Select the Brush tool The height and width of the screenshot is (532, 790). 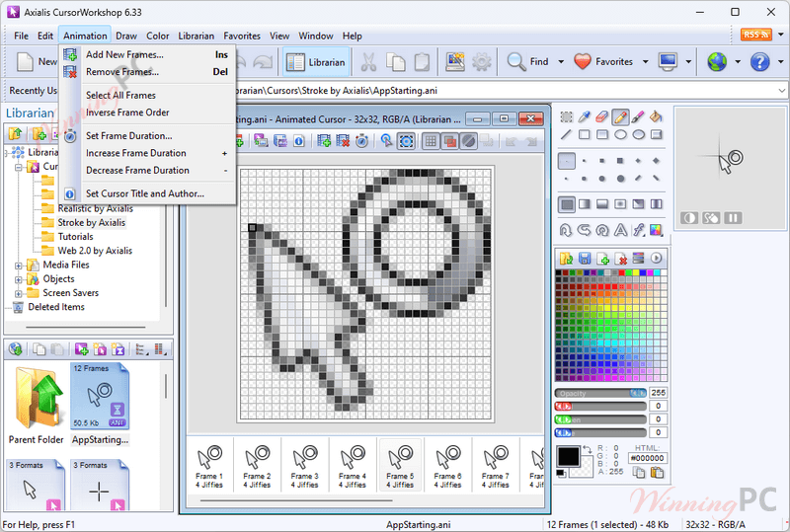(638, 117)
